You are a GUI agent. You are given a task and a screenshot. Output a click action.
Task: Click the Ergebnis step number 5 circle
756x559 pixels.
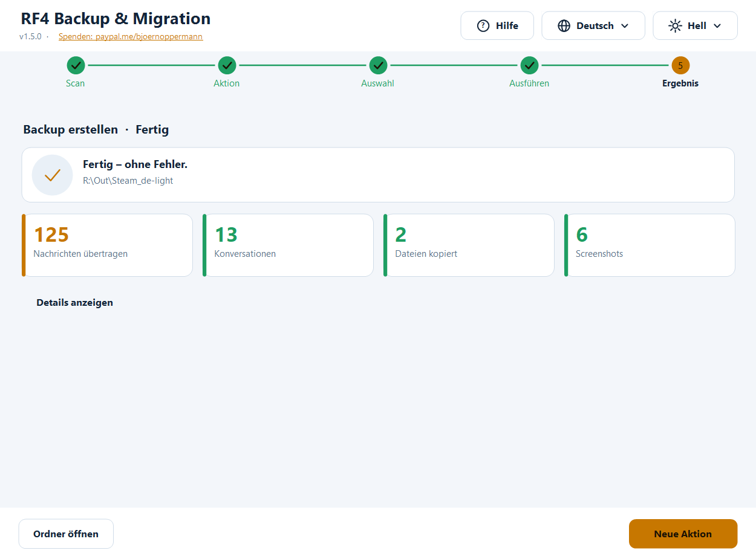[x=680, y=65]
